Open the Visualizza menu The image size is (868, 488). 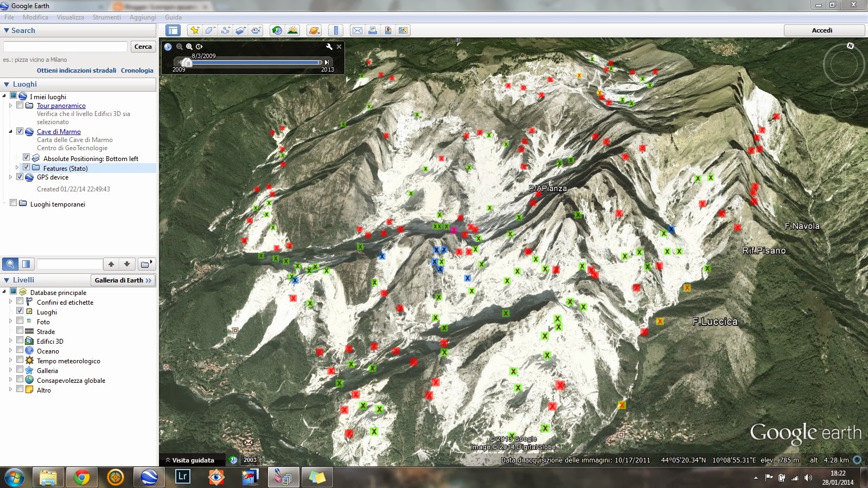tap(71, 17)
